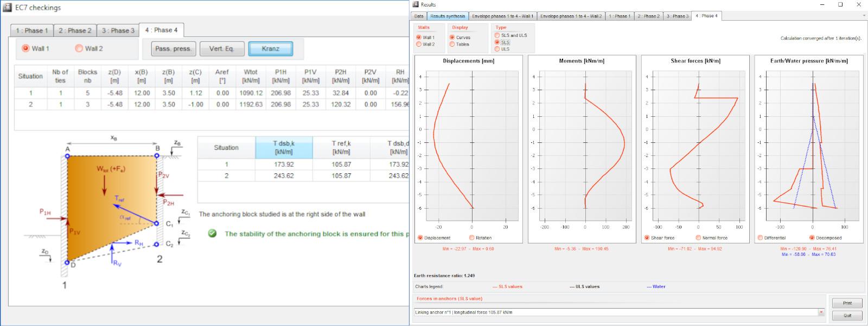Select Wall 1 in EC7 checkings
The width and height of the screenshot is (868, 326).
click(25, 48)
